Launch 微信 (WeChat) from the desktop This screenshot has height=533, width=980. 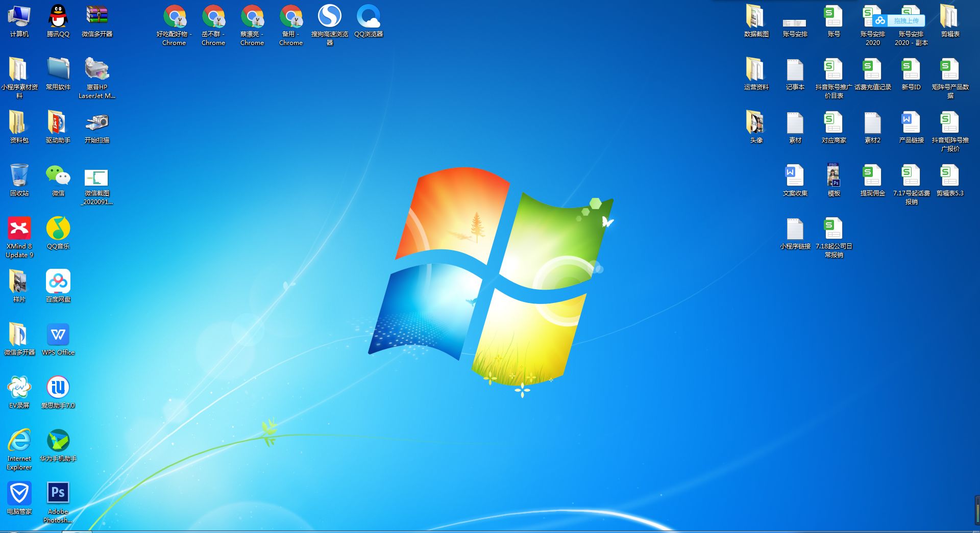[58, 176]
